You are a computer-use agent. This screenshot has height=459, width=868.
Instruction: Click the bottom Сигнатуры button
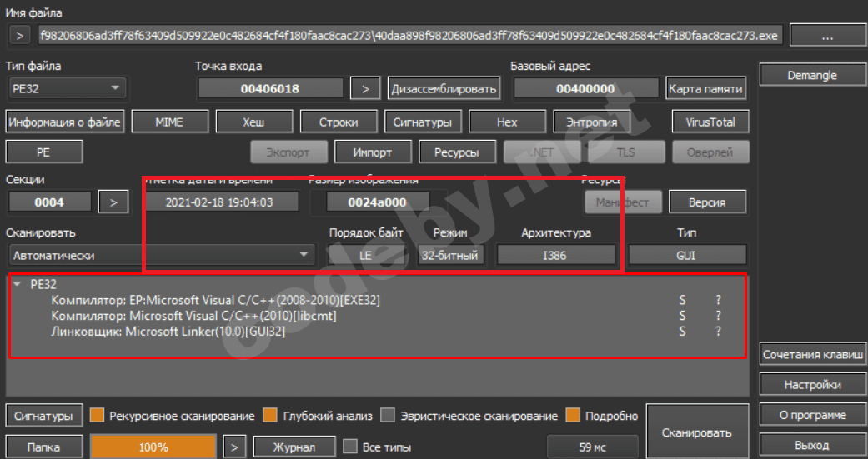pos(43,416)
